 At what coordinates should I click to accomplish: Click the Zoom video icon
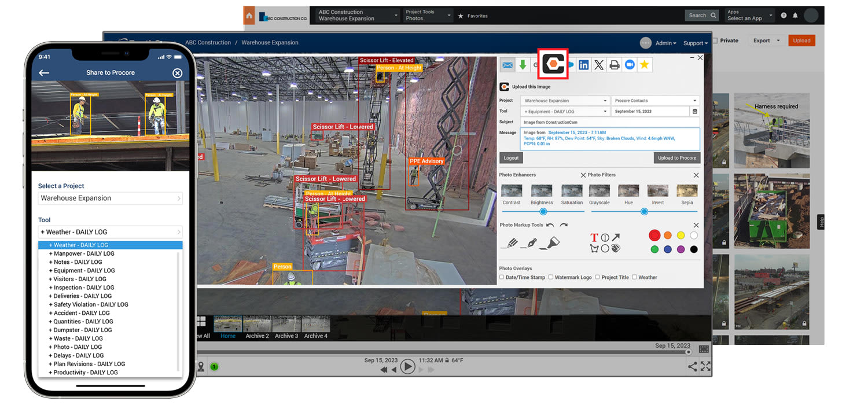630,65
